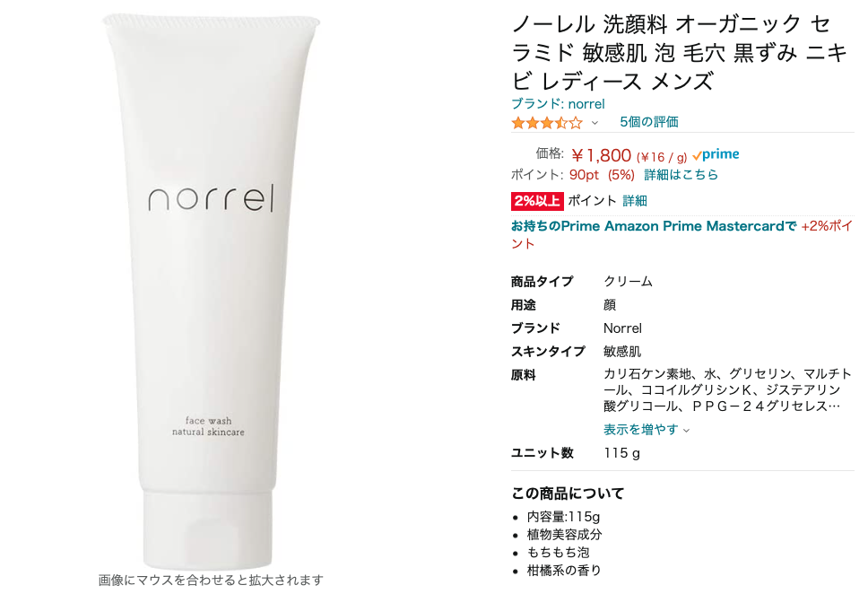The width and height of the screenshot is (868, 594).
Task: Click the Prime Amazon Prime Mastercard offer link
Action: coord(654,226)
